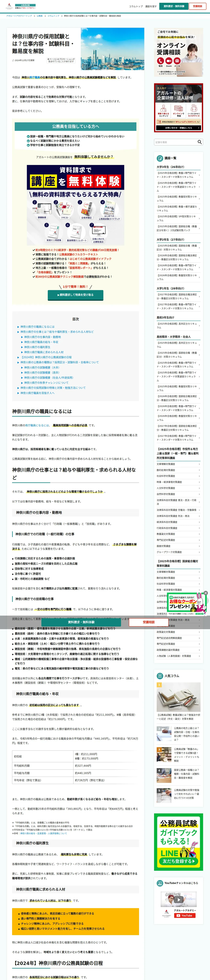210x980 pixels.
Task: Click 資料請求して特典を受け取る green button
Action: pyautogui.click(x=75, y=295)
